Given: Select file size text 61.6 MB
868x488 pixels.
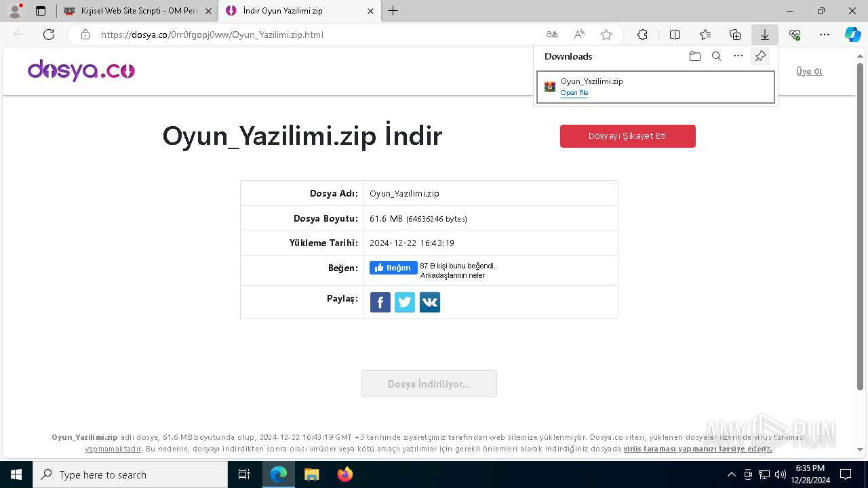Looking at the screenshot, I should pos(386,219).
